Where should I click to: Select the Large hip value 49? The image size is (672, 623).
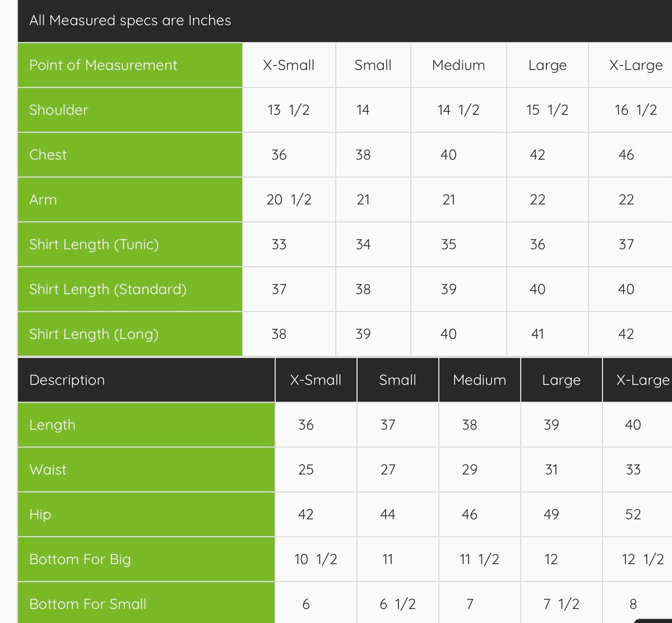pyautogui.click(x=551, y=515)
